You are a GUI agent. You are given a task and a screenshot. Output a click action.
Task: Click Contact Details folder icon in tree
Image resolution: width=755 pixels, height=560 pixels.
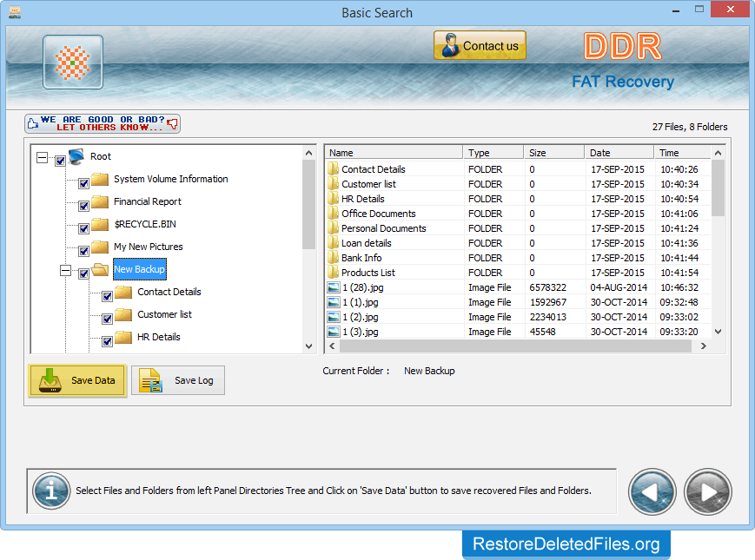[123, 292]
